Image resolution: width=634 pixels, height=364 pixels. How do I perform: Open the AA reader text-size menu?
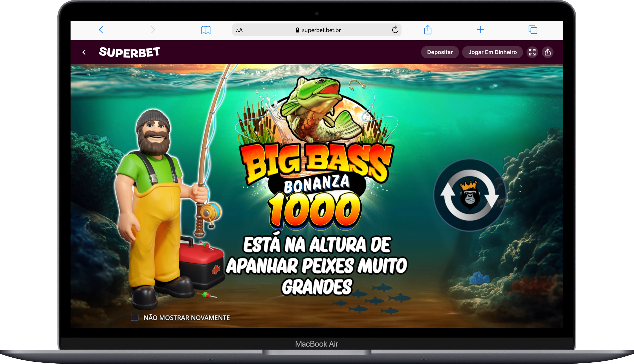(x=239, y=30)
